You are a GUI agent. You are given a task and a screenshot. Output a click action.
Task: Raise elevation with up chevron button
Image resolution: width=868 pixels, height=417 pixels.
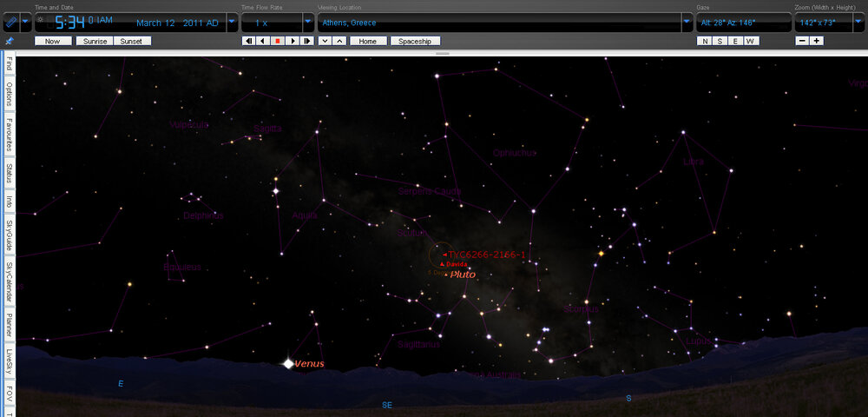[339, 41]
